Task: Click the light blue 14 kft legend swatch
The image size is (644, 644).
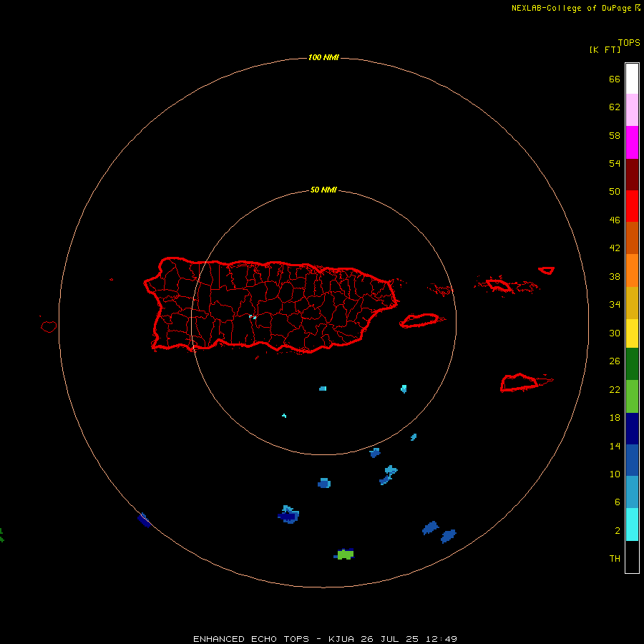Action: [x=632, y=492]
